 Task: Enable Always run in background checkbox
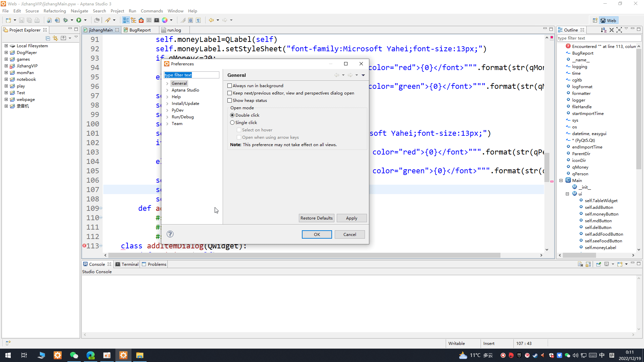[230, 86]
